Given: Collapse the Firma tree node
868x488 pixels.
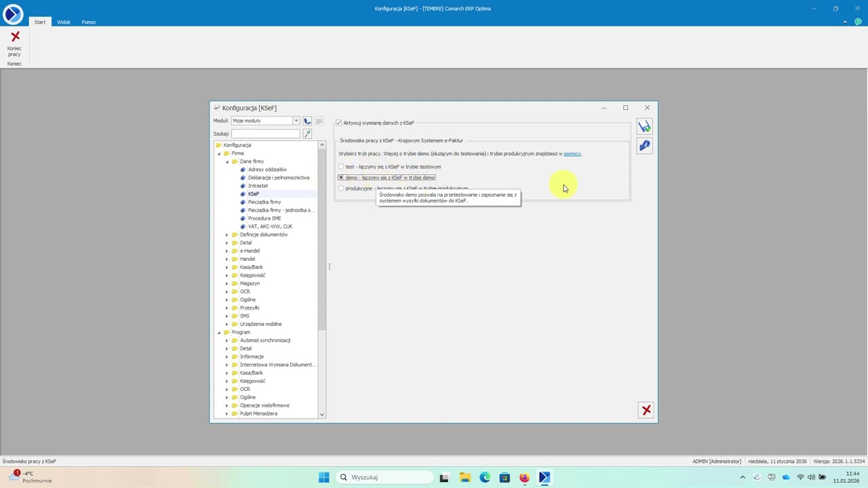Looking at the screenshot, I should coord(219,153).
